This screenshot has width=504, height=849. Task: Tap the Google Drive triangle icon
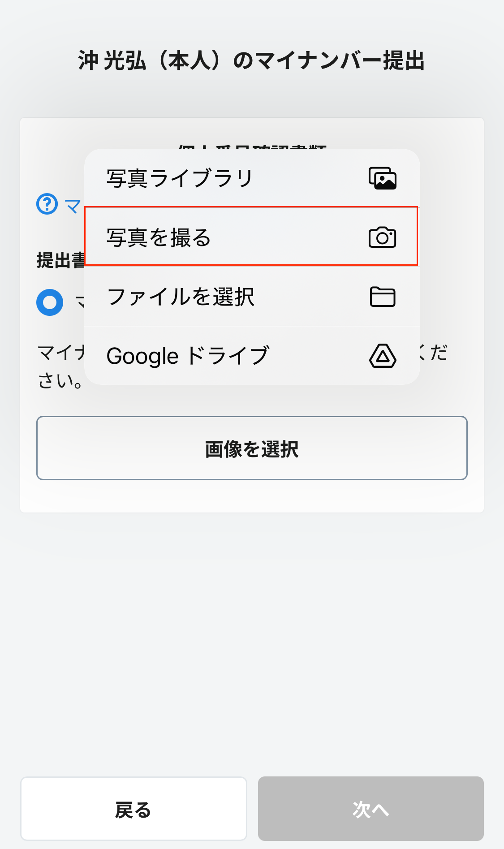point(383,356)
